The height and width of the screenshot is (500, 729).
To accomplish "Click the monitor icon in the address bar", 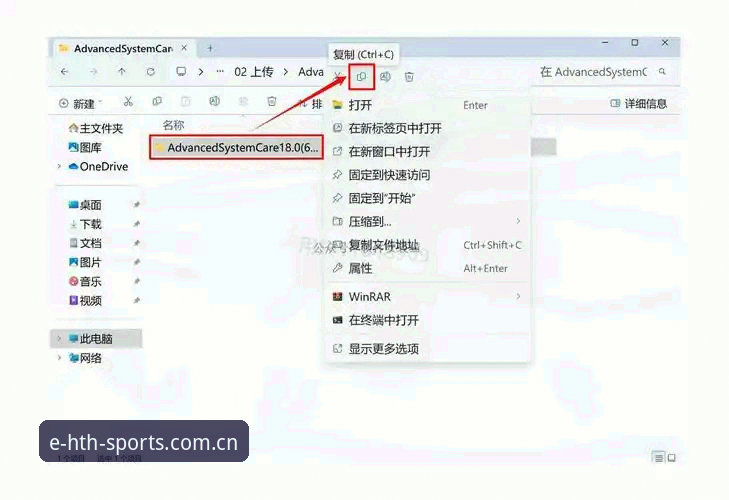I will [x=181, y=72].
